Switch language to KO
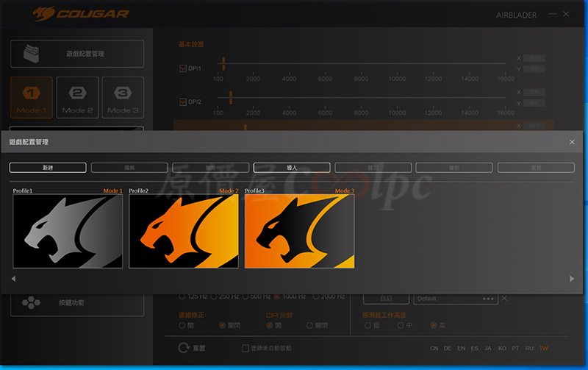The height and width of the screenshot is (370, 588). pos(502,348)
